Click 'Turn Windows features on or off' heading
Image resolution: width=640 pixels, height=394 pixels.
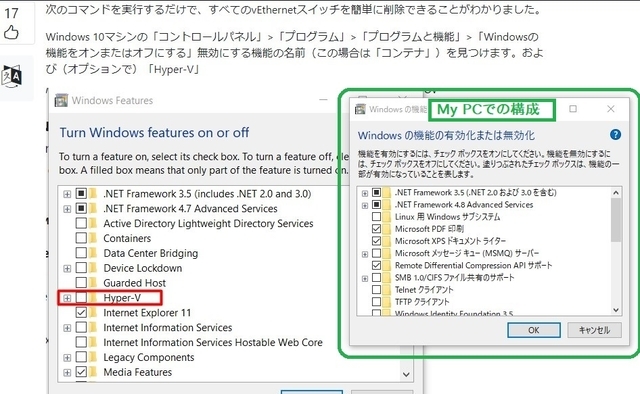[154, 132]
